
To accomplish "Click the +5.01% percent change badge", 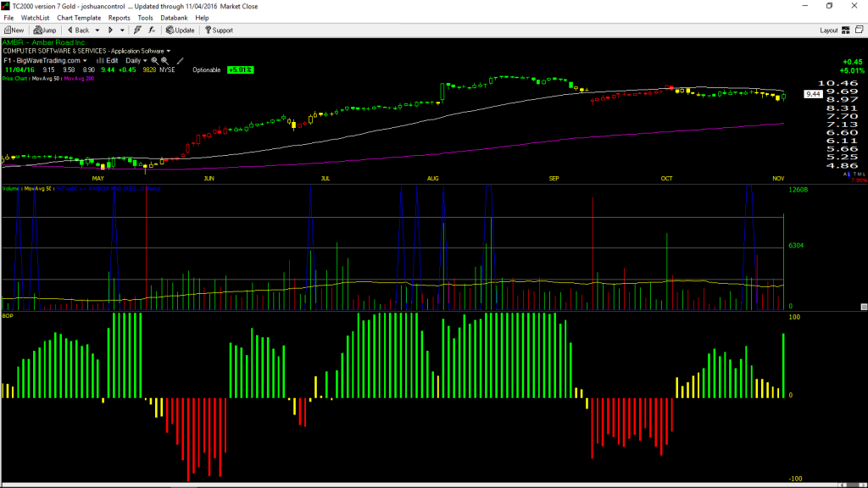I will [x=240, y=70].
